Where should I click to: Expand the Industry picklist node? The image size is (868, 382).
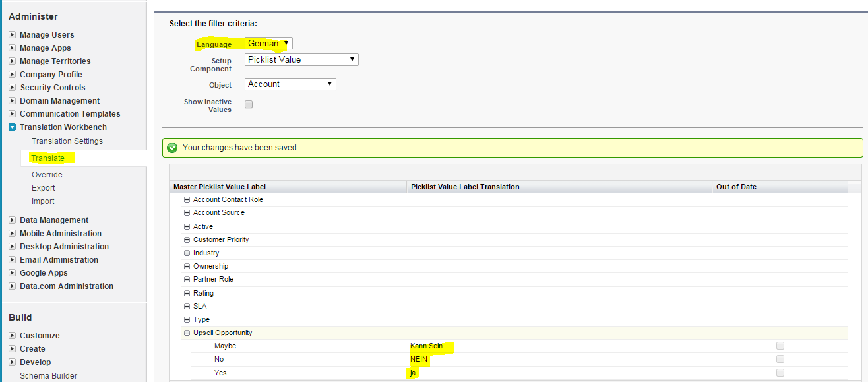[x=187, y=253]
